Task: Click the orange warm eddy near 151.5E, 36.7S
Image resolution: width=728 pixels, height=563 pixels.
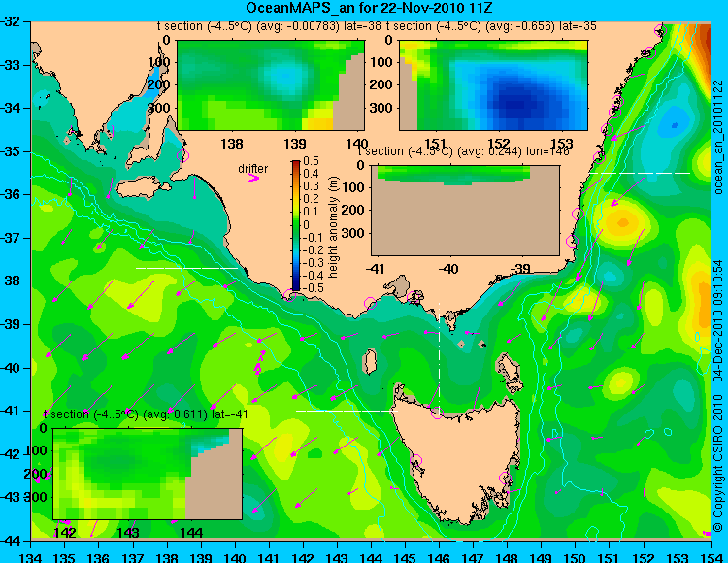Action: [621, 222]
